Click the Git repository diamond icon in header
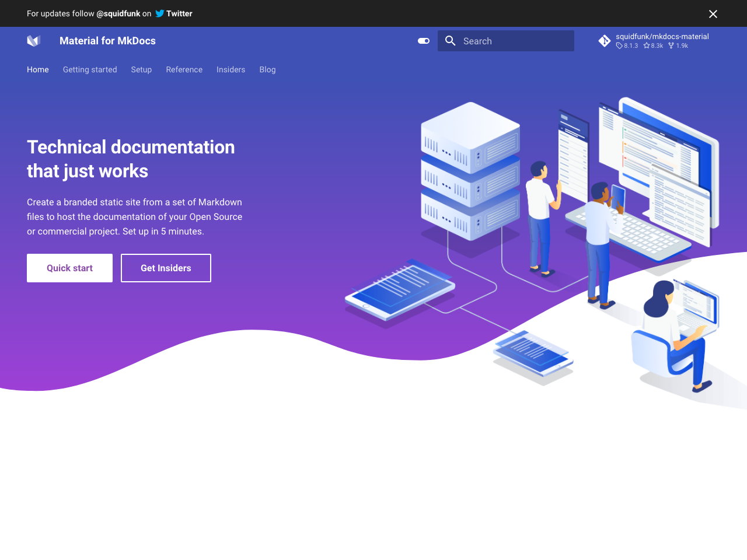This screenshot has width=747, height=560. [x=605, y=41]
